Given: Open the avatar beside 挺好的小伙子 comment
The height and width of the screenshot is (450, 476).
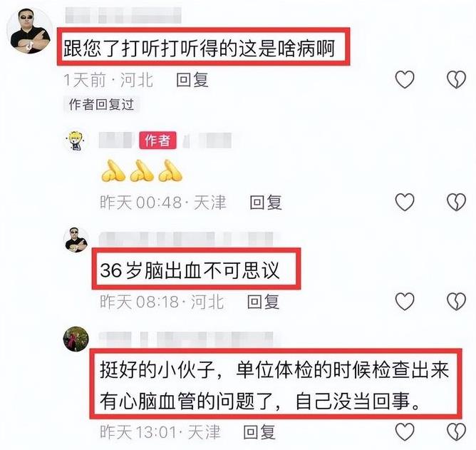Looking at the screenshot, I should tap(76, 339).
